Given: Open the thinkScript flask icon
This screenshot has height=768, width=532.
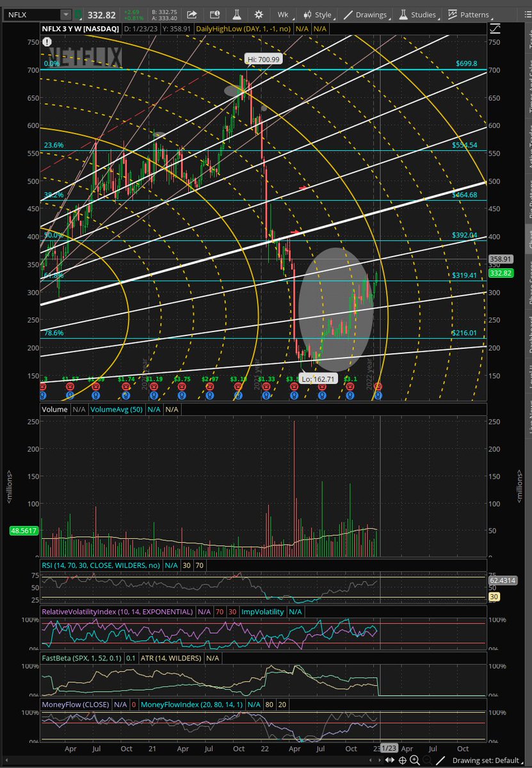Looking at the screenshot, I should 236,14.
